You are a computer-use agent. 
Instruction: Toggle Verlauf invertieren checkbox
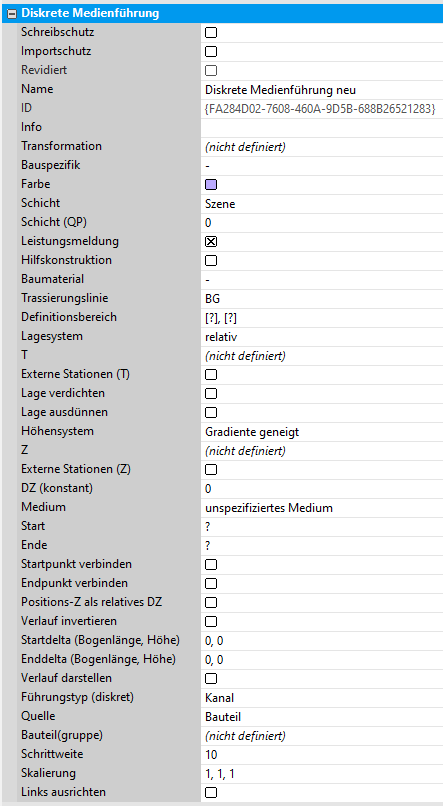click(211, 622)
